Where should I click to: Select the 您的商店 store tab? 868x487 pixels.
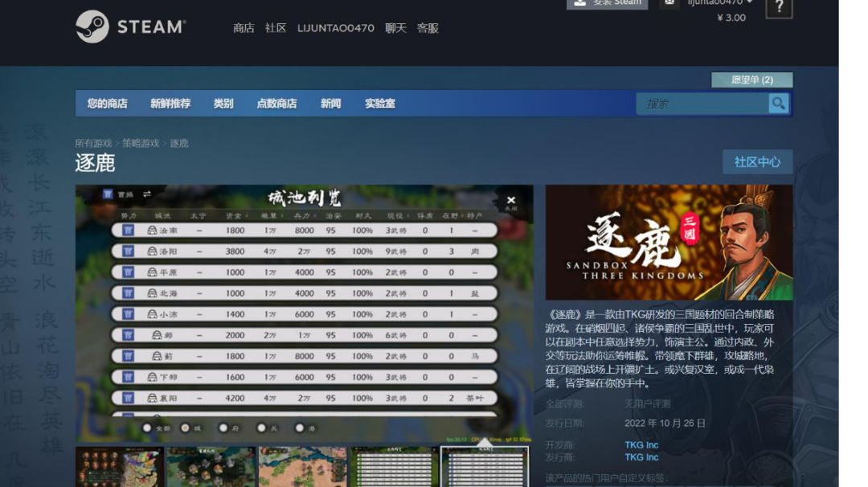(108, 104)
